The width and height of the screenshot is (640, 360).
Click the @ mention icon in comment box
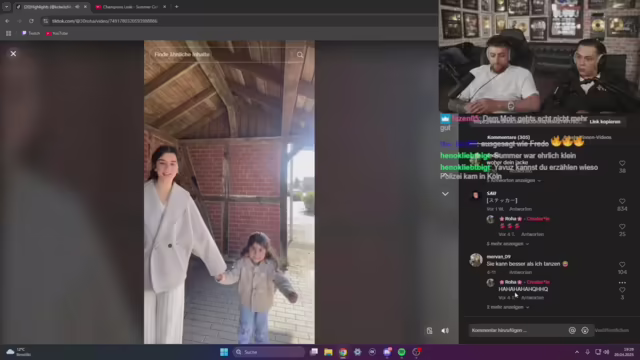click(572, 331)
